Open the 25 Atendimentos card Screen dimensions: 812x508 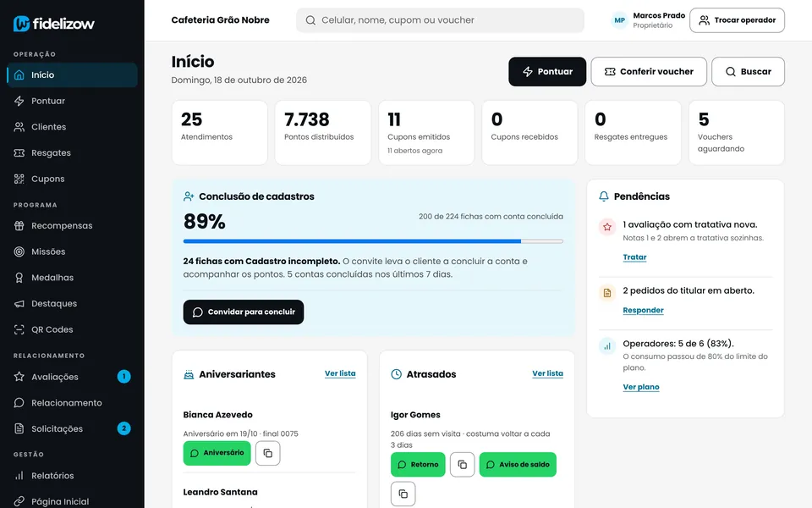(220, 133)
